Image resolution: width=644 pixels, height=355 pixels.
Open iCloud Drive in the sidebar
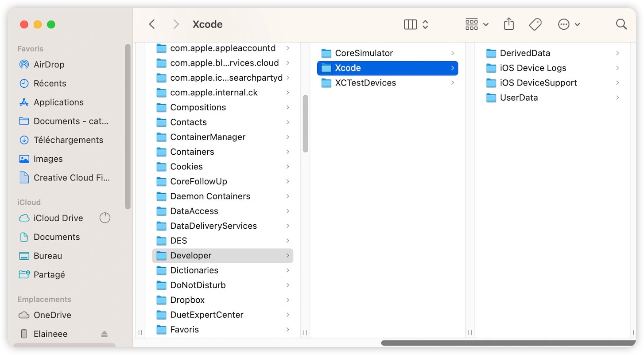pos(58,218)
